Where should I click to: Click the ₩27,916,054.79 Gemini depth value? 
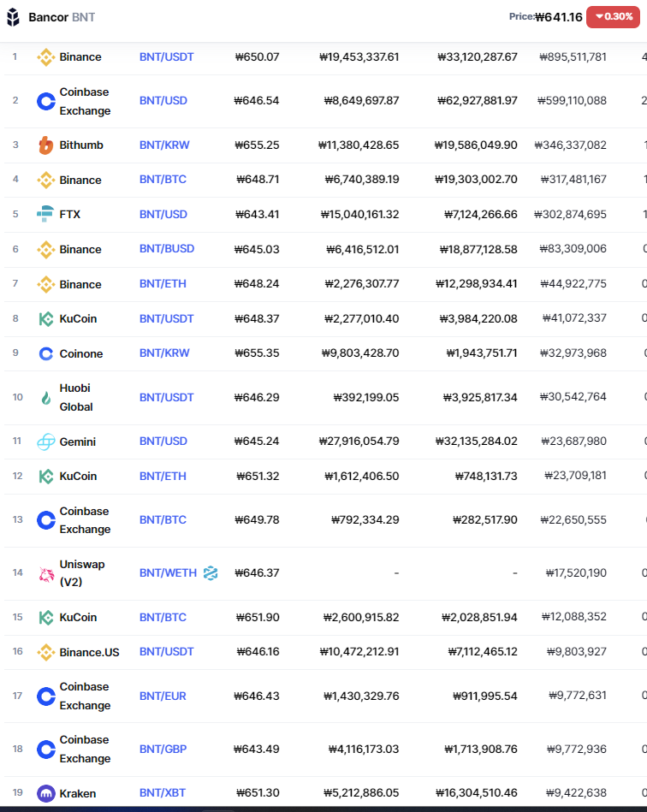tap(359, 441)
